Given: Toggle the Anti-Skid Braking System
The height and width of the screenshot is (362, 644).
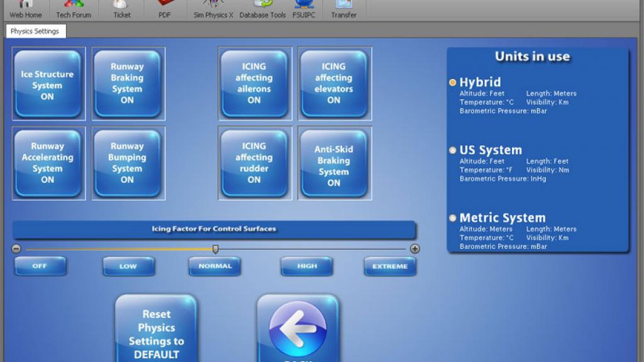Looking at the screenshot, I should coord(335,163).
